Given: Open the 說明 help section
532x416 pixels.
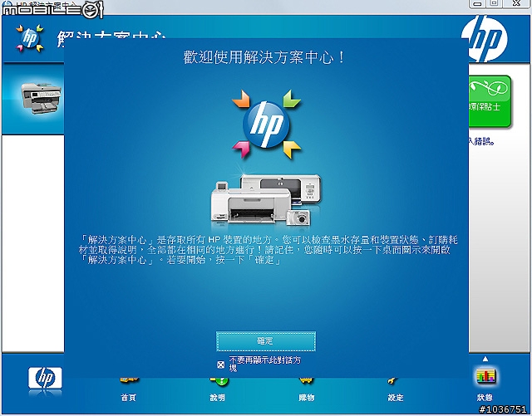Looking at the screenshot, I should tap(218, 390).
